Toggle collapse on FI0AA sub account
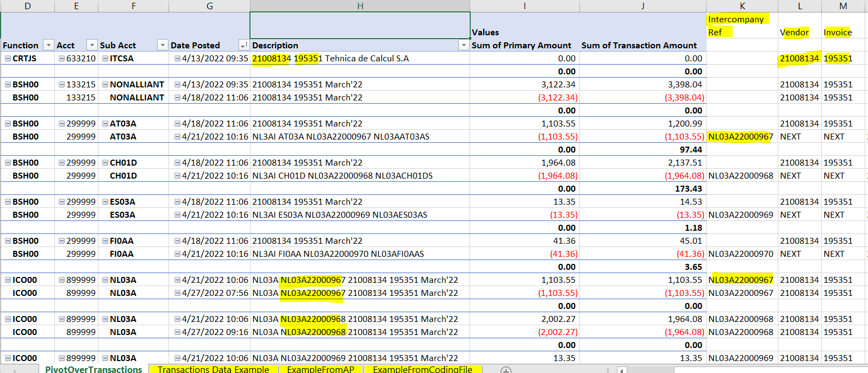The width and height of the screenshot is (868, 373). pos(105,241)
